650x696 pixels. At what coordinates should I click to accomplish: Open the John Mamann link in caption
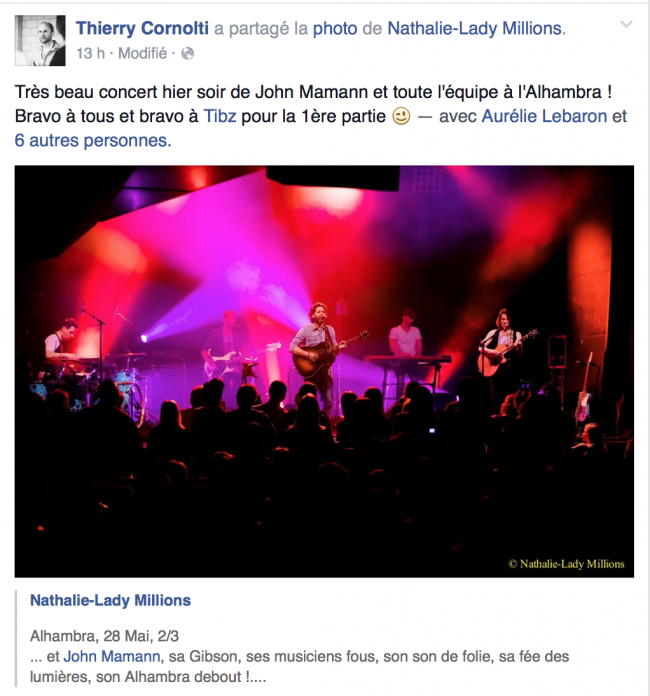pyautogui.click(x=112, y=656)
